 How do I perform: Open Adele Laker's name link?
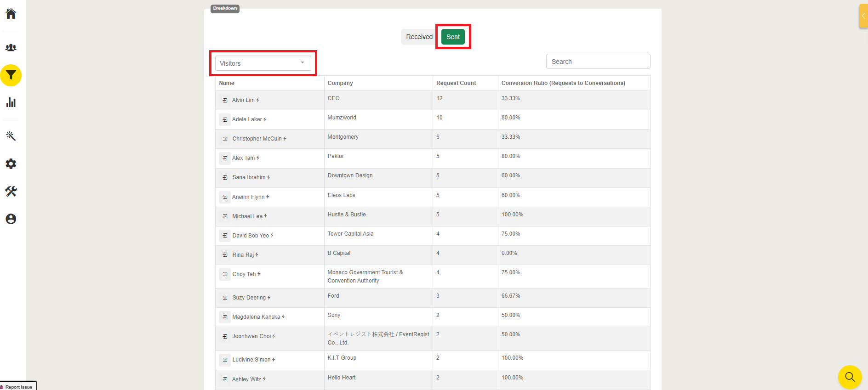point(247,119)
